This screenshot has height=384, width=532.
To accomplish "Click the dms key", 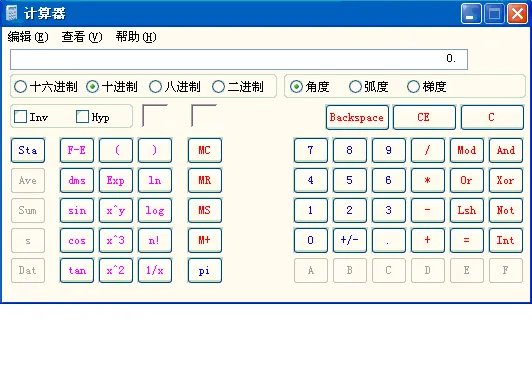I will 77,180.
